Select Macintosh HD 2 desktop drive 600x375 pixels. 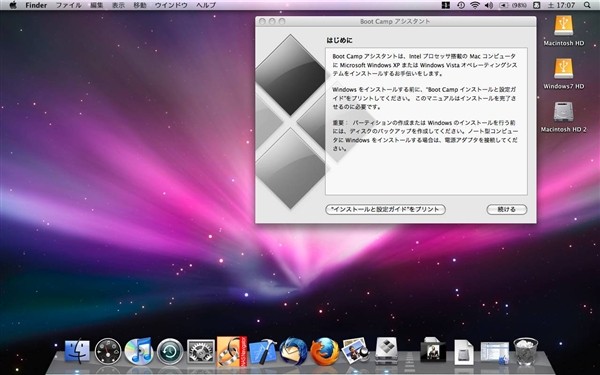coord(564,117)
